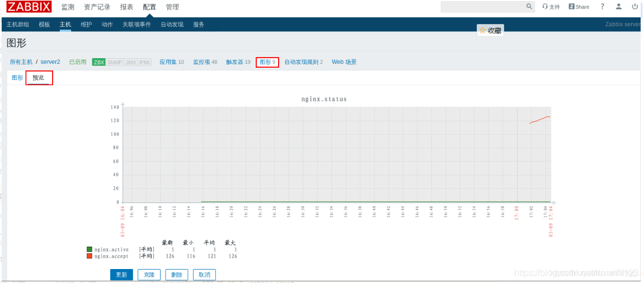Screen dimensions: 644x283
Task: Go to 自动发现 submenu
Action: click(172, 25)
